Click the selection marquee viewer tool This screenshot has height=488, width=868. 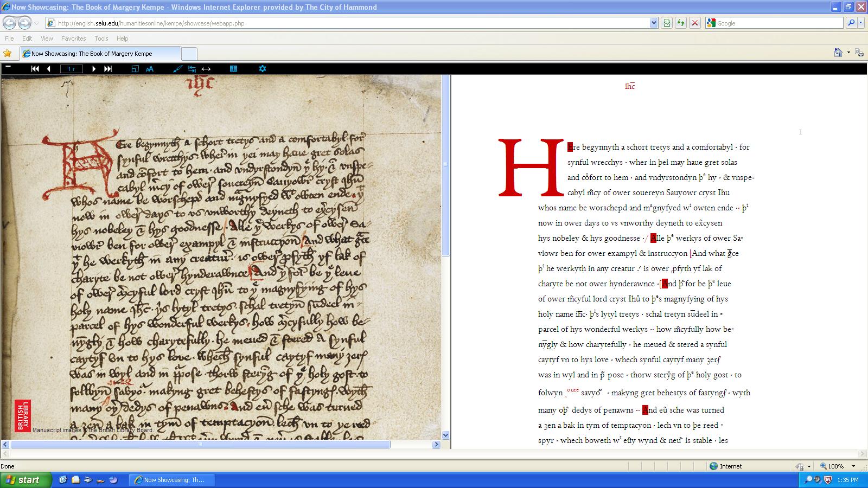coord(135,69)
